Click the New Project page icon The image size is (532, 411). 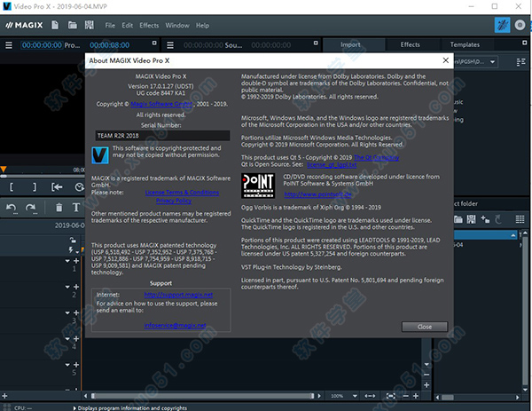[x=55, y=25]
